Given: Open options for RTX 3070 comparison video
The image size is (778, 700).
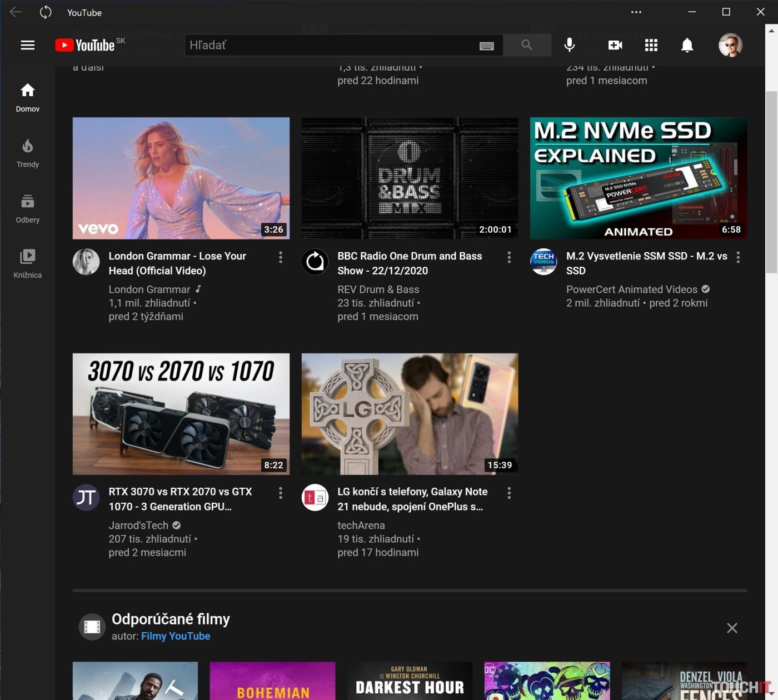Looking at the screenshot, I should pos(280,493).
